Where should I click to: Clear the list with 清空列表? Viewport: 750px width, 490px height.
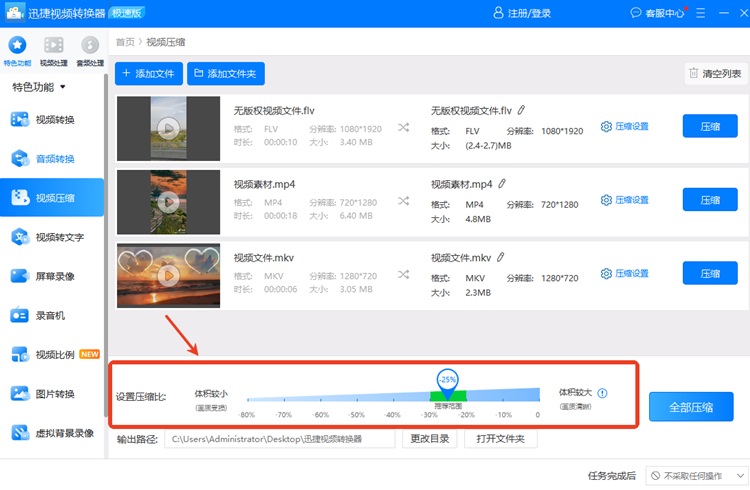click(x=715, y=74)
